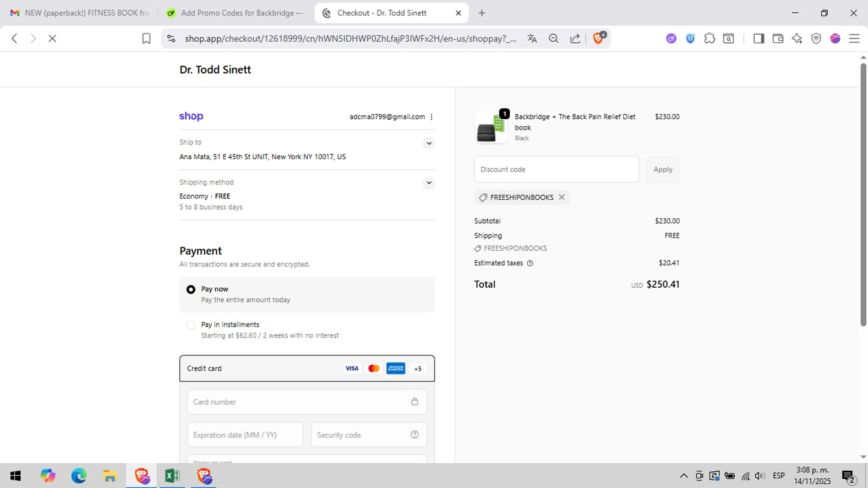Click the Estimated taxes value $20.41
868x488 pixels.
[669, 263]
